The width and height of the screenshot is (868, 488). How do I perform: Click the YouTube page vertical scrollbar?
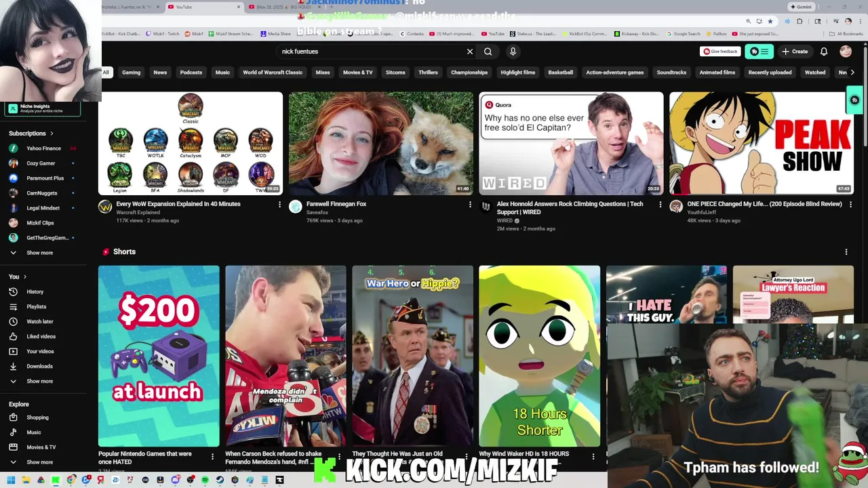pos(865,95)
